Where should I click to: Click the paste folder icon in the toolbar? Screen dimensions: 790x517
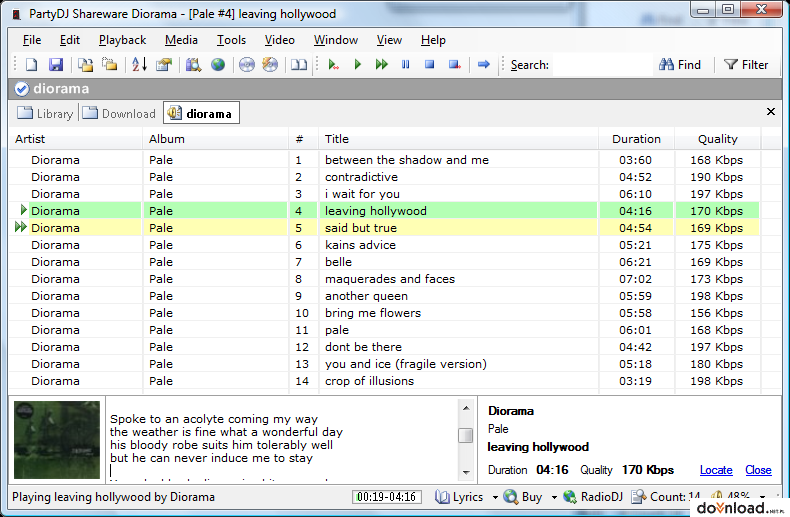coord(110,64)
